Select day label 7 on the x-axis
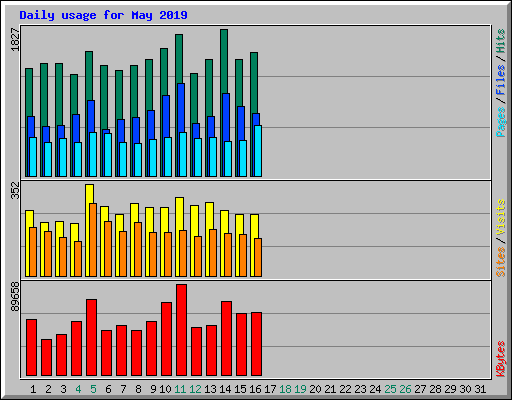 coord(123,389)
